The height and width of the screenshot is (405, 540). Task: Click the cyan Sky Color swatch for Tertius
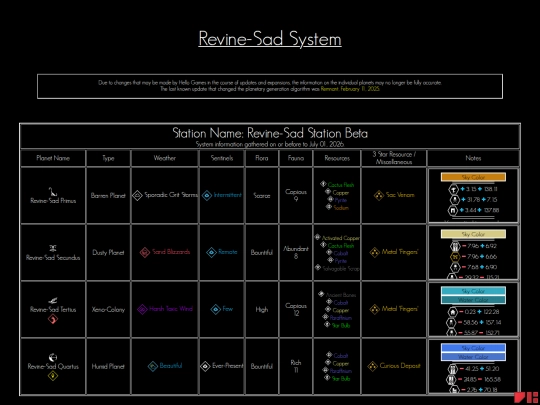[473, 291]
